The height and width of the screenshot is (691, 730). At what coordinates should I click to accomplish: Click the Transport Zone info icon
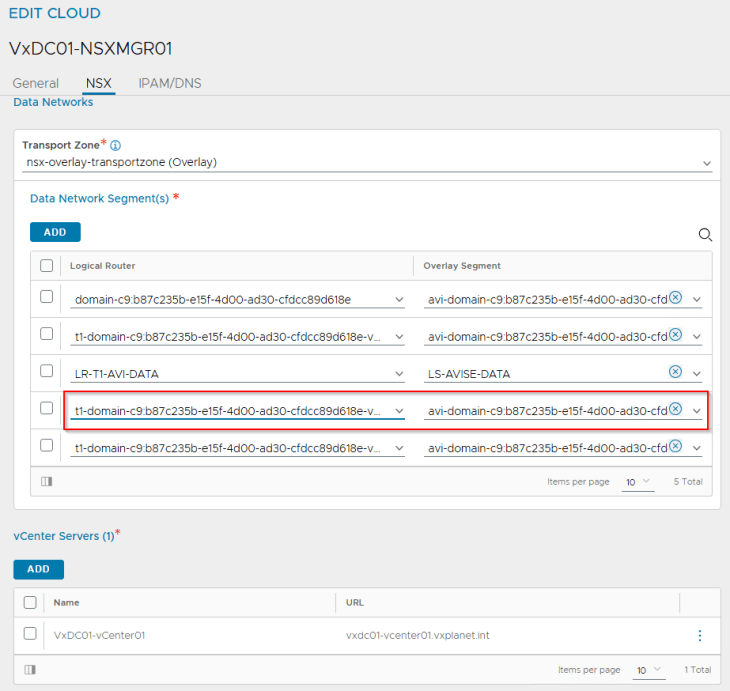tap(116, 146)
